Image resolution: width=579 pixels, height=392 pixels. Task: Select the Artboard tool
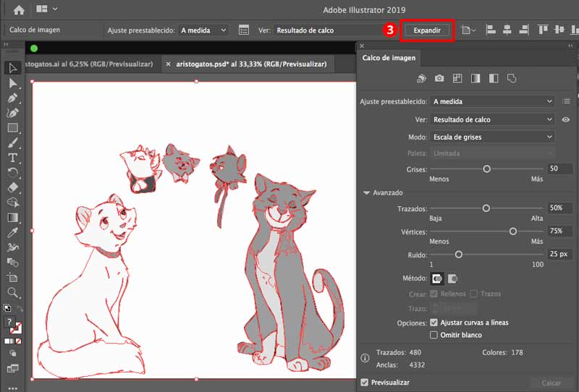[x=12, y=278]
